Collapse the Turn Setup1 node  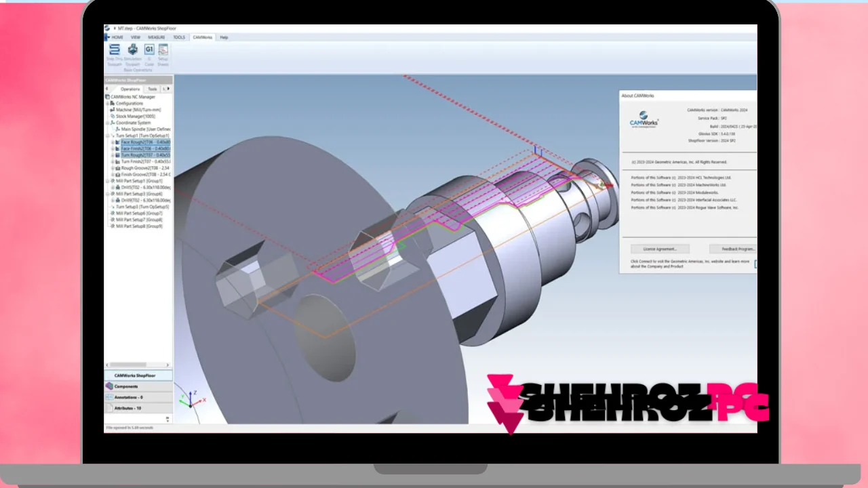(107, 136)
